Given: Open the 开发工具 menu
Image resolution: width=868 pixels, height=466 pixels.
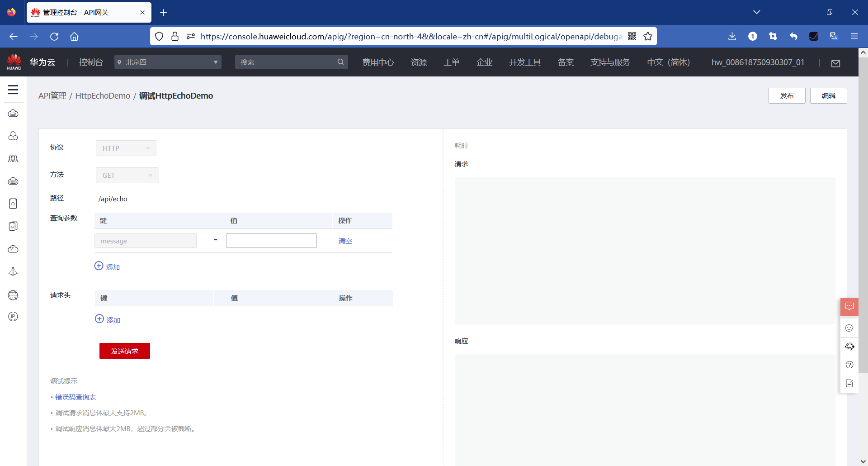Looking at the screenshot, I should pyautogui.click(x=525, y=62).
